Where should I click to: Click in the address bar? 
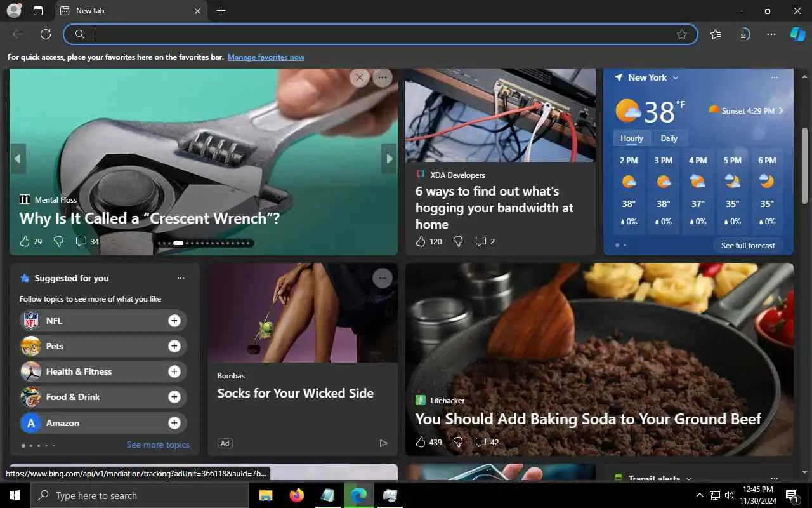click(x=381, y=34)
